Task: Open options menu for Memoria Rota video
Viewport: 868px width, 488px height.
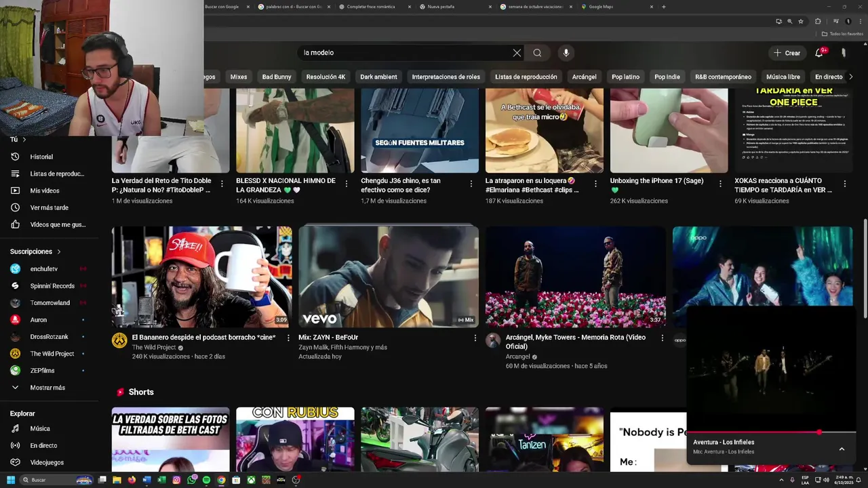Action: click(x=662, y=338)
